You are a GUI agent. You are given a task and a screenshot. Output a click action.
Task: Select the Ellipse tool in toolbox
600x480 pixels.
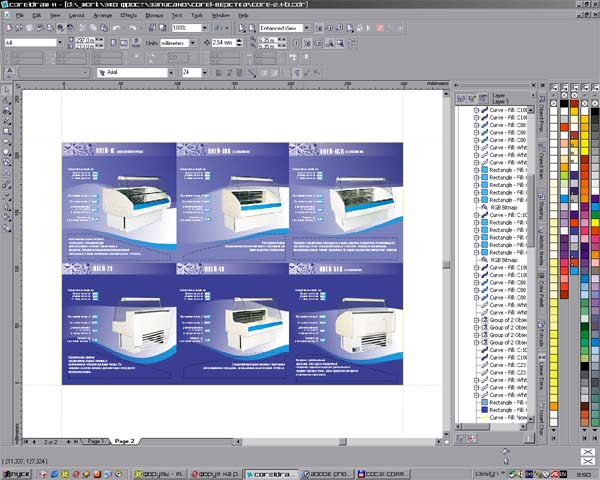pos(6,142)
